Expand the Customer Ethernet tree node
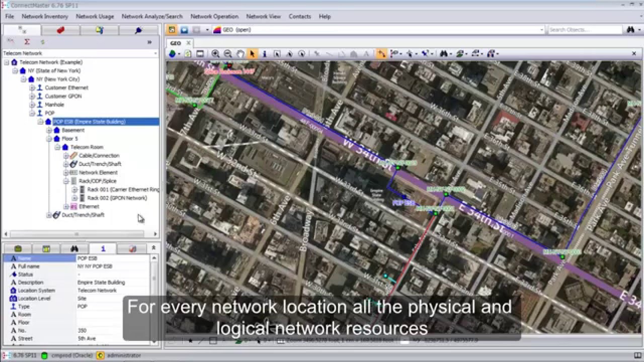Image resolution: width=644 pixels, height=362 pixels. 32,88
